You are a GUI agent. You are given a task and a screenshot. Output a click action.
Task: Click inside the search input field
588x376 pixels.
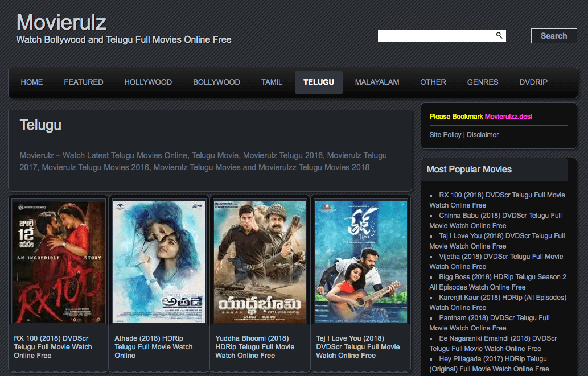[435, 35]
